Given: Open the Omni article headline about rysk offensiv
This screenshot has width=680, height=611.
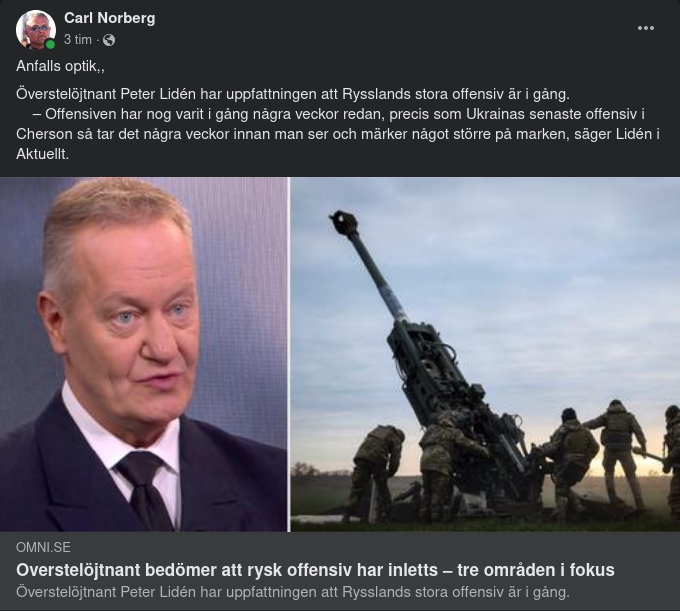Looking at the screenshot, I should [315, 570].
